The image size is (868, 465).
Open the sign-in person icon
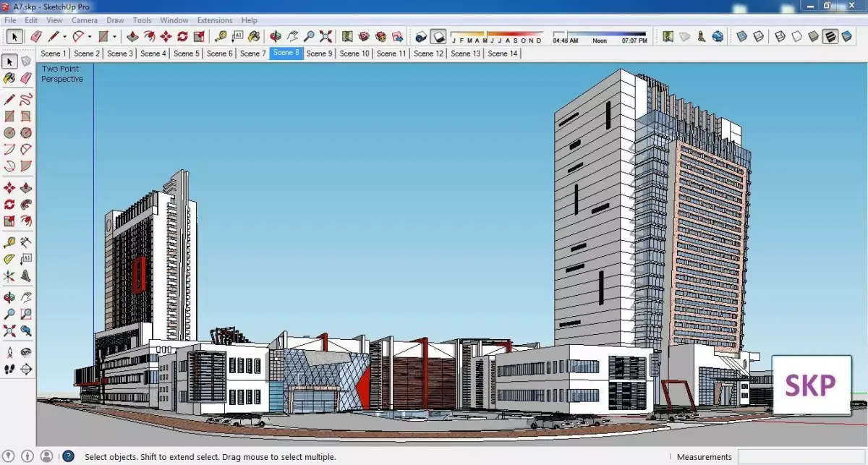coord(47,456)
